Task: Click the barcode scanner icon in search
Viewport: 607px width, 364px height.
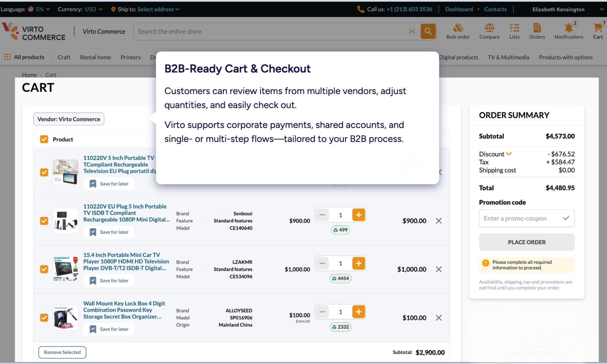Action: [x=412, y=32]
